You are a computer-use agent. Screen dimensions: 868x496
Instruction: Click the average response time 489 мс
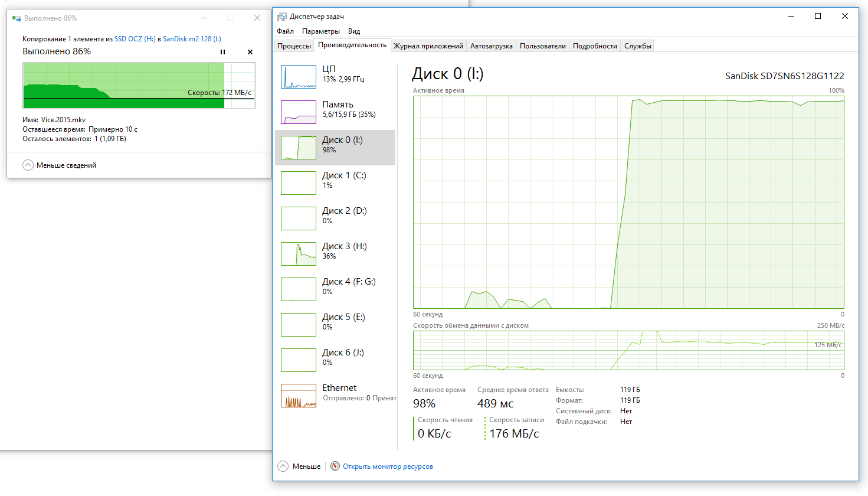pyautogui.click(x=495, y=404)
